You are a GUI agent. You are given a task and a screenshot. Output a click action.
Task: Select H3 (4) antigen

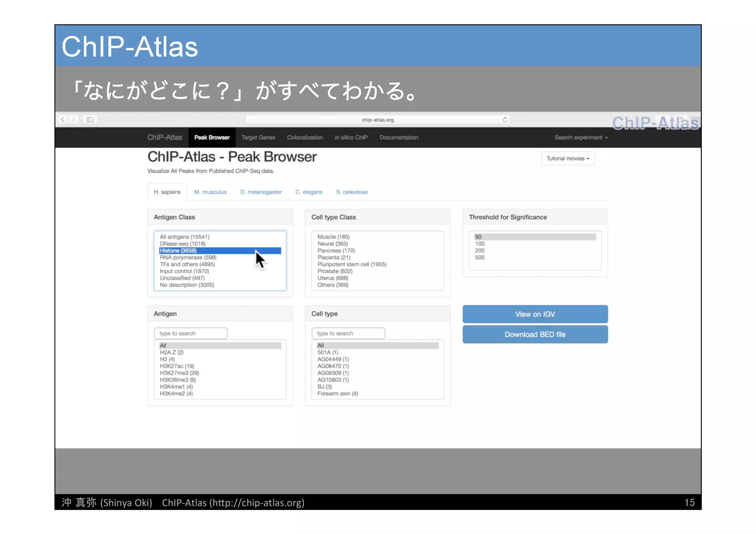point(220,359)
